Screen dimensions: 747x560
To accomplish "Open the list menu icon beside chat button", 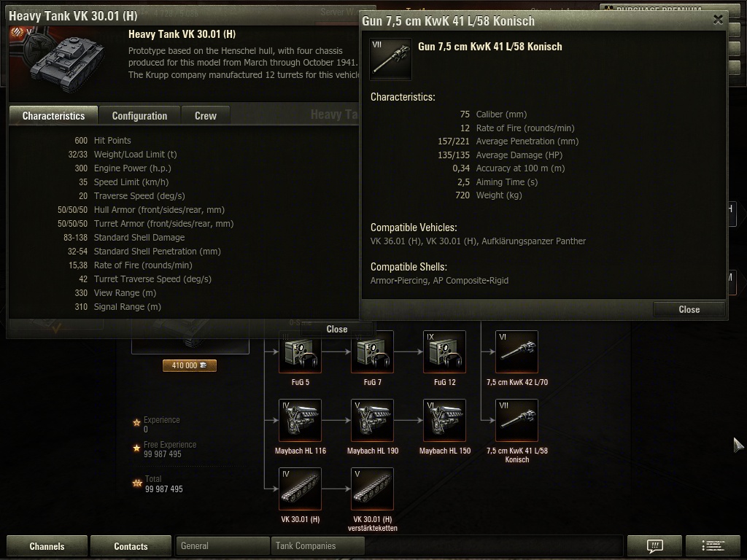I will (x=713, y=545).
